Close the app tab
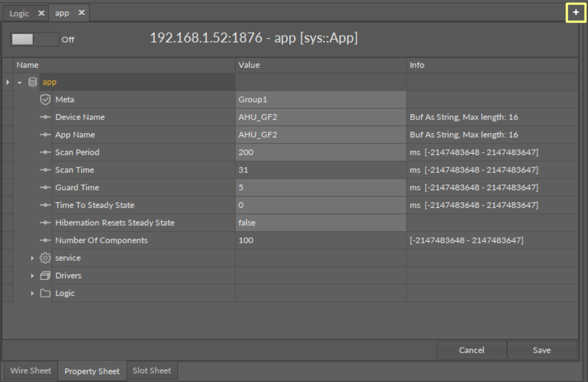Image resolution: width=588 pixels, height=382 pixels. (81, 14)
